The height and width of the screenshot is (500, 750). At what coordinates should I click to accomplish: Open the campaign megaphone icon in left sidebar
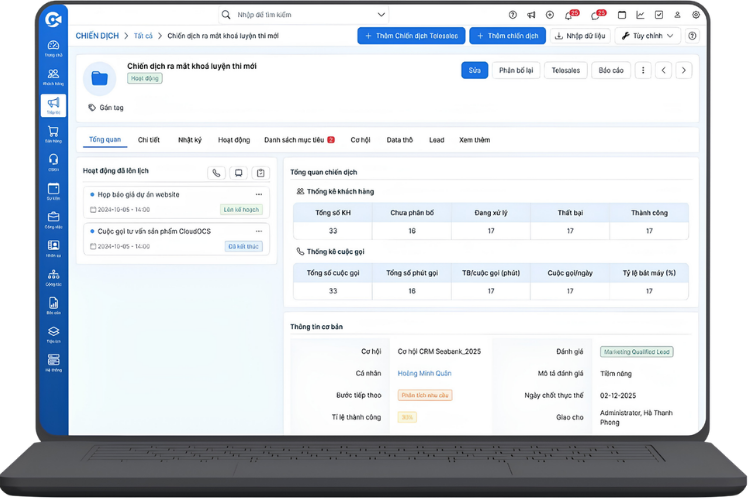[x=53, y=103]
